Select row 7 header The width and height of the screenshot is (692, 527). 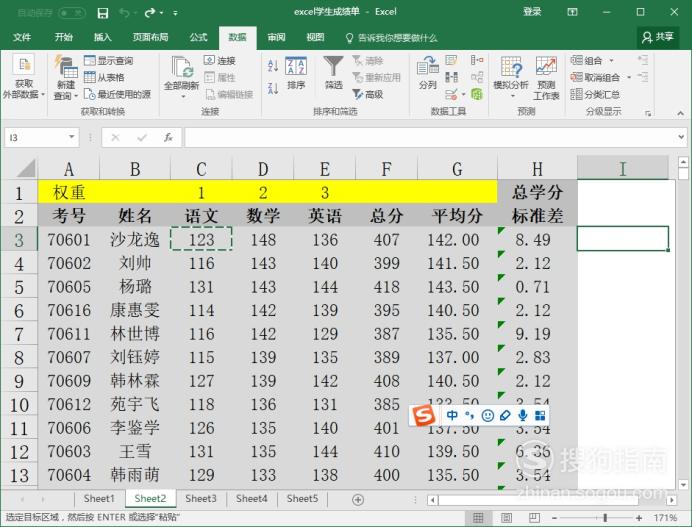point(19,334)
